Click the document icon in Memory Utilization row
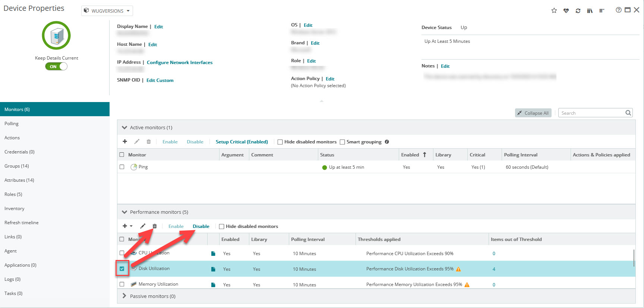The image size is (644, 308). tap(213, 285)
